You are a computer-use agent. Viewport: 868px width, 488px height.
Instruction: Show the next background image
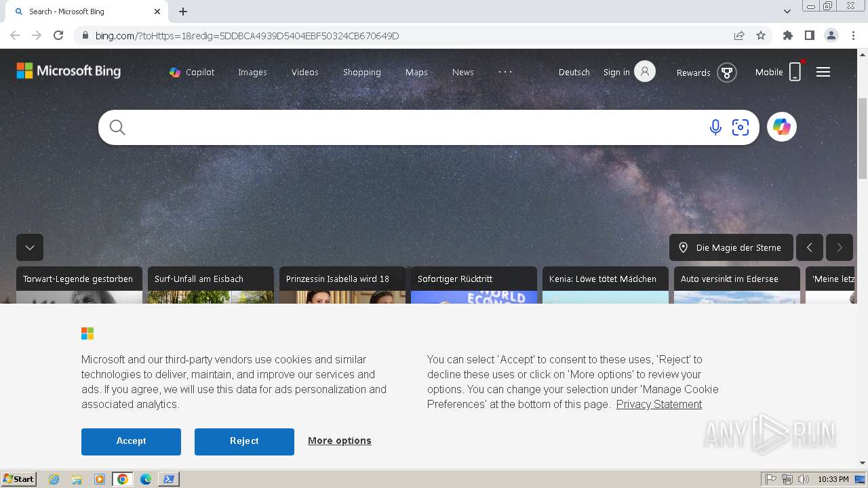[x=840, y=247]
